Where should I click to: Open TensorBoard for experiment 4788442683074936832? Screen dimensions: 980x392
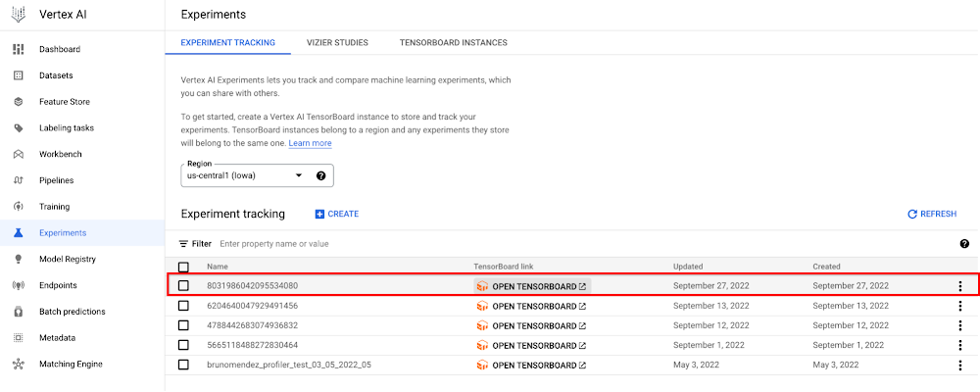pos(532,325)
